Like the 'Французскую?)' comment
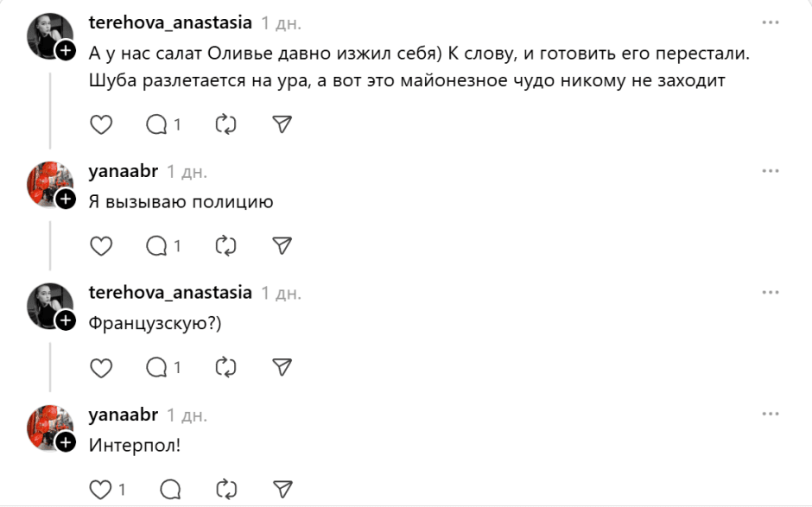 click(x=102, y=367)
